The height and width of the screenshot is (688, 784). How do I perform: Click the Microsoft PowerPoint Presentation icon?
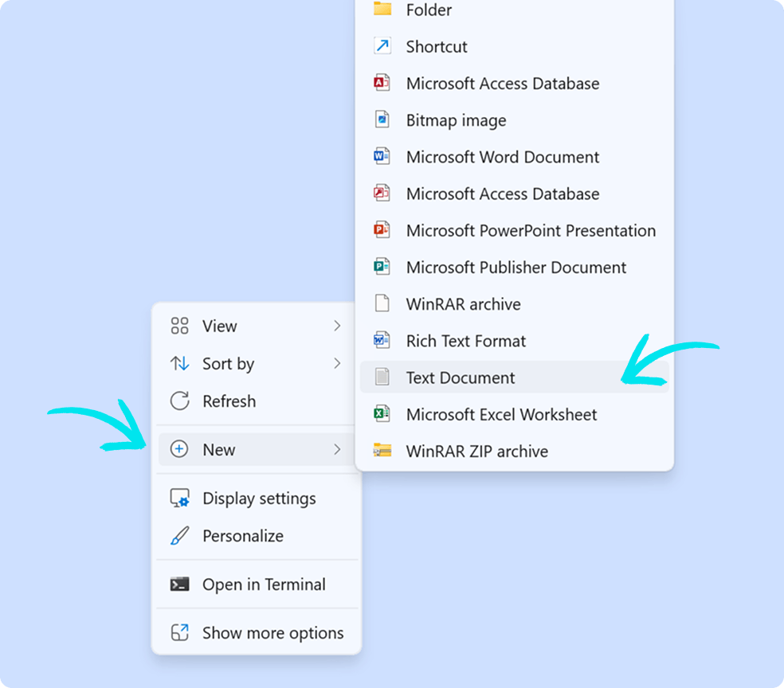coord(382,230)
